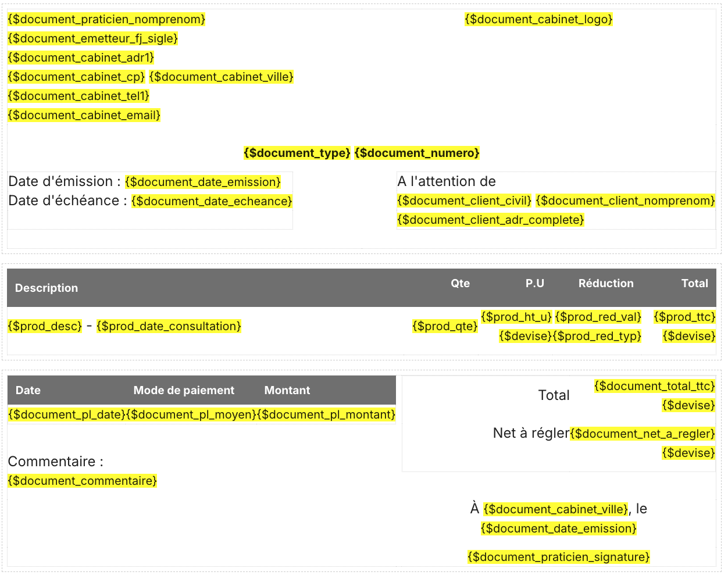The height and width of the screenshot is (579, 728).
Task: Select the {$document_client_adr_complete} placeholder
Action: tap(491, 220)
